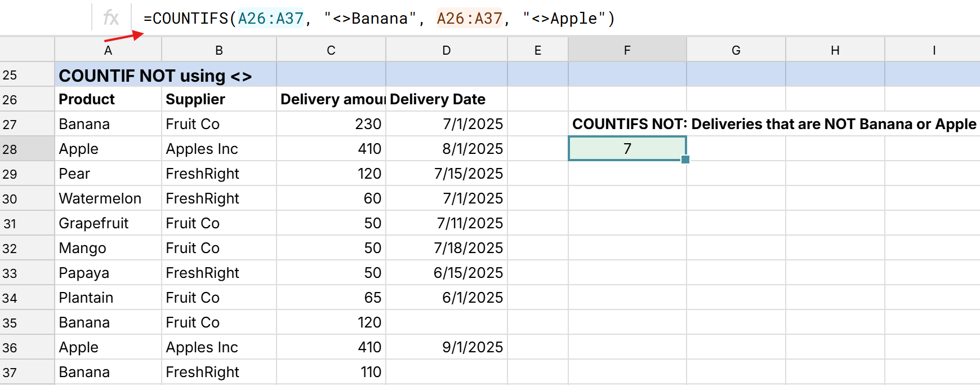The height and width of the screenshot is (385, 980).
Task: Select column header I
Action: (933, 49)
